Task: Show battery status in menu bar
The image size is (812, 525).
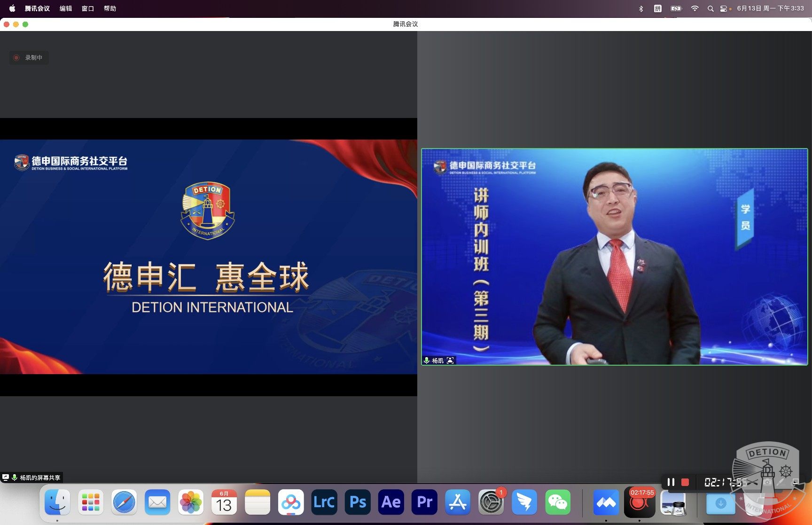Action: [x=676, y=8]
